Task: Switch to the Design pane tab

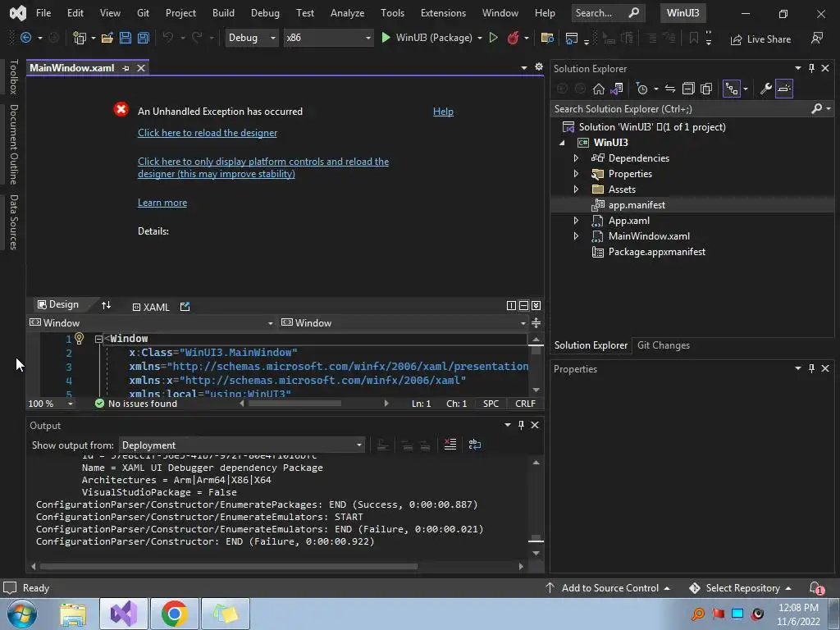Action: point(58,304)
